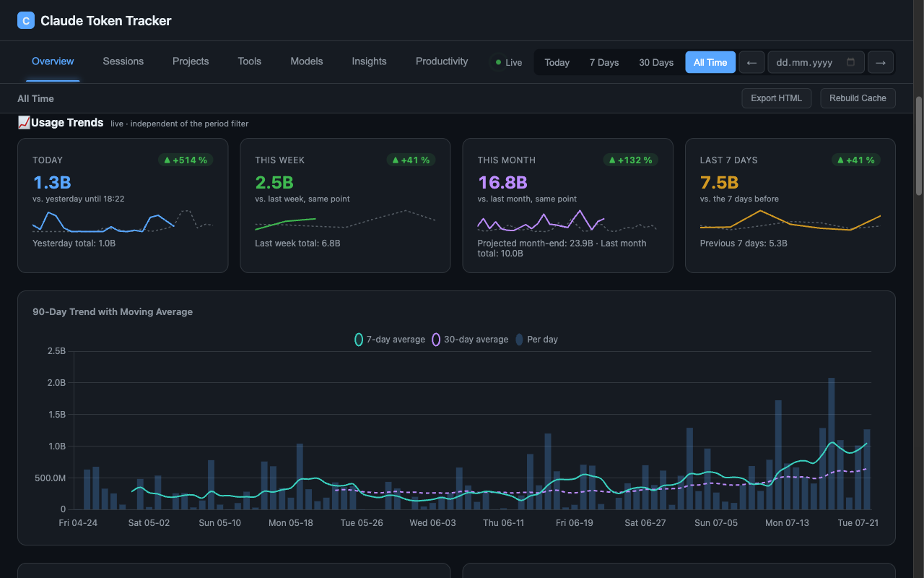Select the All Time period filter
Image resolution: width=924 pixels, height=578 pixels.
710,62
